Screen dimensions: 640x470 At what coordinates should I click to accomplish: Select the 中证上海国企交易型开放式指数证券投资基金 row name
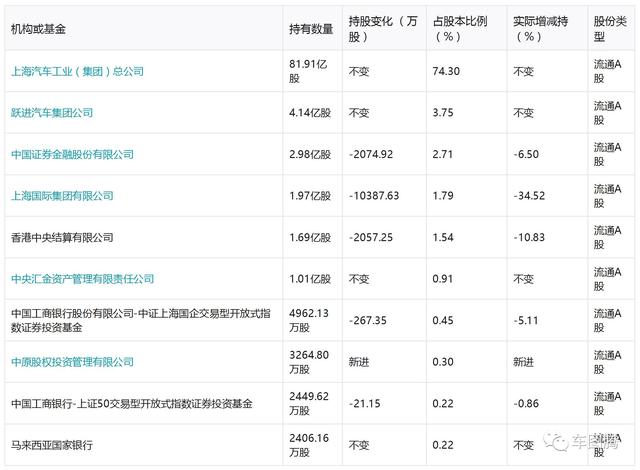pos(141,320)
